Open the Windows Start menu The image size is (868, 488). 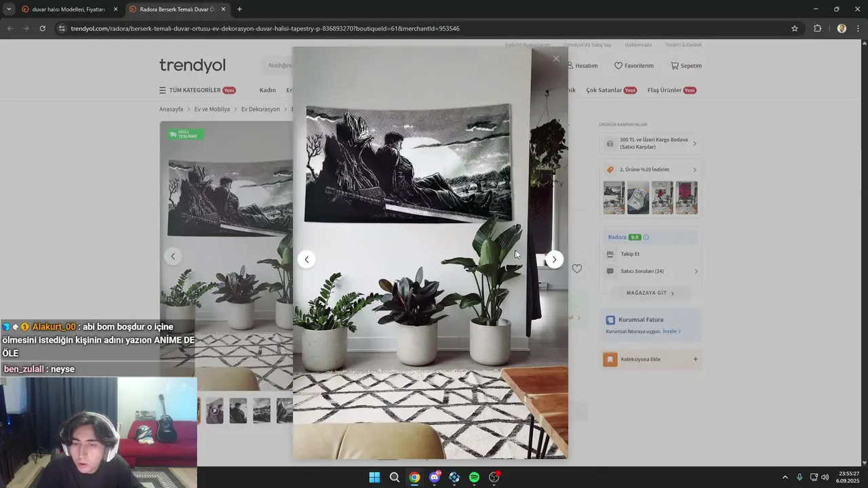374,477
